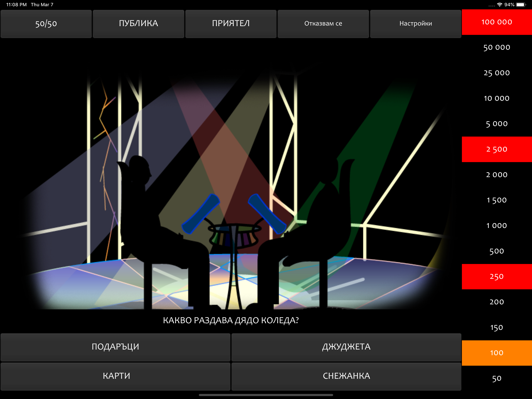
Task: Click the 1 000 prize level
Action: click(x=497, y=226)
